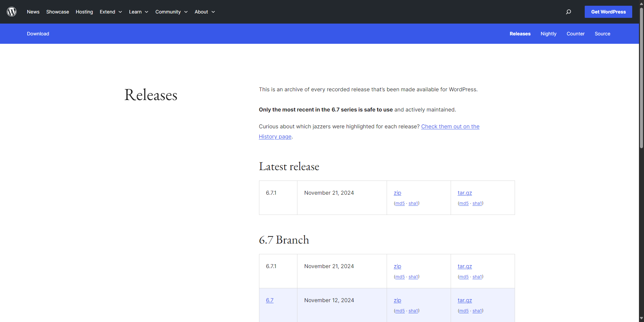Click the scrollbar down arrow
The width and height of the screenshot is (644, 322).
coord(641,318)
